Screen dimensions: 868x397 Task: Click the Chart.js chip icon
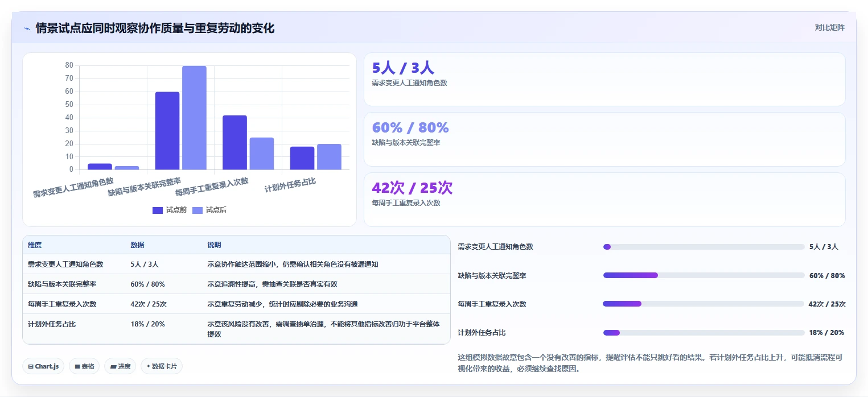[31, 366]
